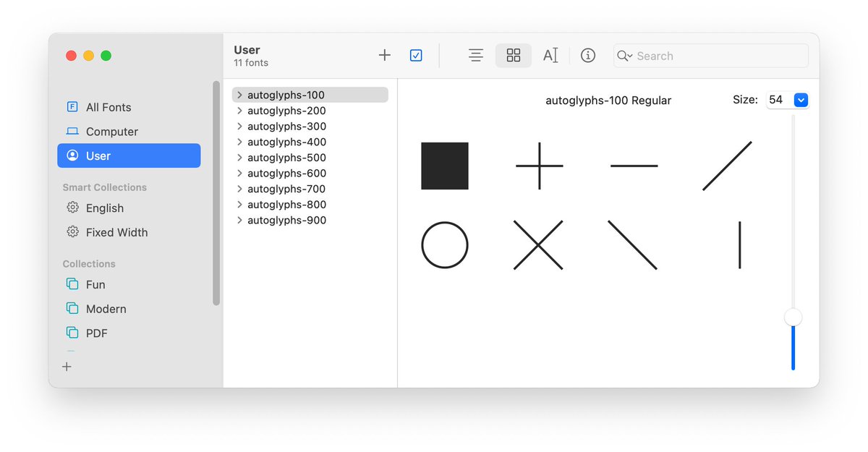Click the add font plus icon in toolbar
The width and height of the screenshot is (868, 452).
(x=385, y=56)
